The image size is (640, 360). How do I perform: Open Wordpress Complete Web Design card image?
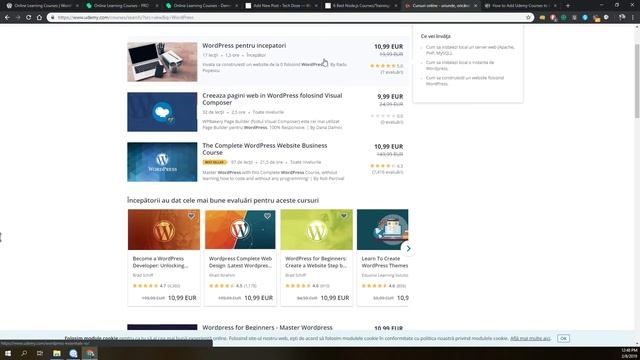point(240,229)
